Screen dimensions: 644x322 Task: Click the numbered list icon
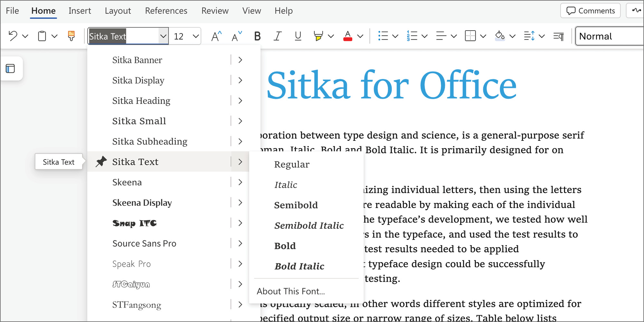(412, 36)
